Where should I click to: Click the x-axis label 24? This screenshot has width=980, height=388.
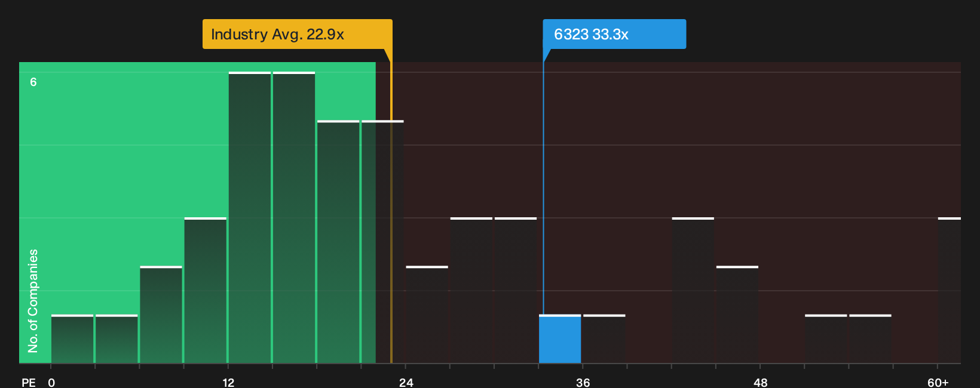click(406, 383)
